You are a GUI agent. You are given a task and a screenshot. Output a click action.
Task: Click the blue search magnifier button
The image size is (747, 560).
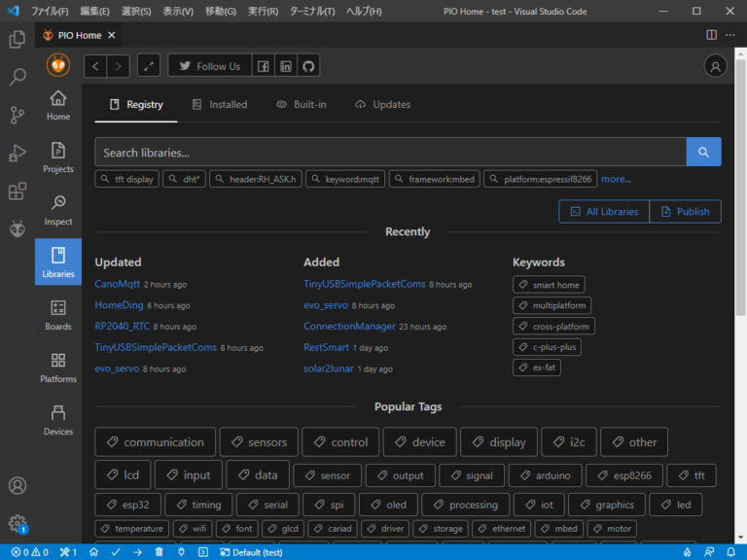click(x=703, y=152)
